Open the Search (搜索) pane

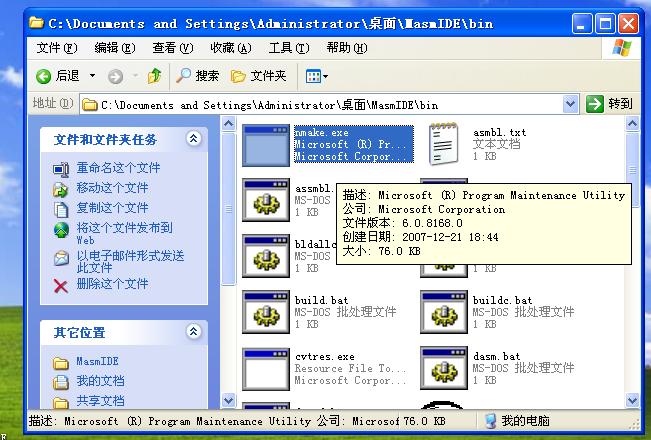(197, 76)
